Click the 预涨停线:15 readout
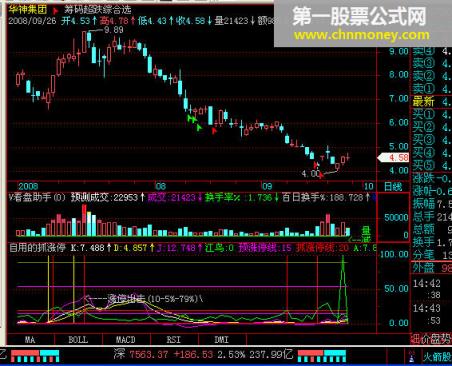 click(265, 248)
